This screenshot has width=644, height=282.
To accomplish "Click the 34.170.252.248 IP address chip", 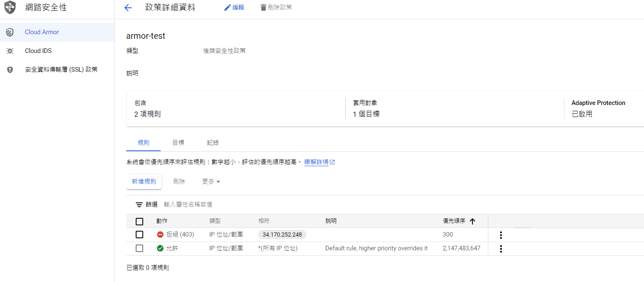I will coord(282,235).
